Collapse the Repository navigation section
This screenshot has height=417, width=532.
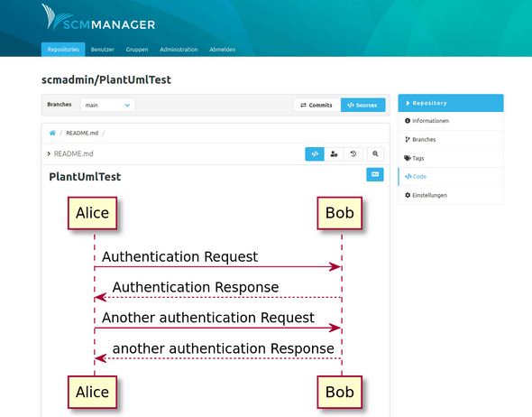(451, 103)
